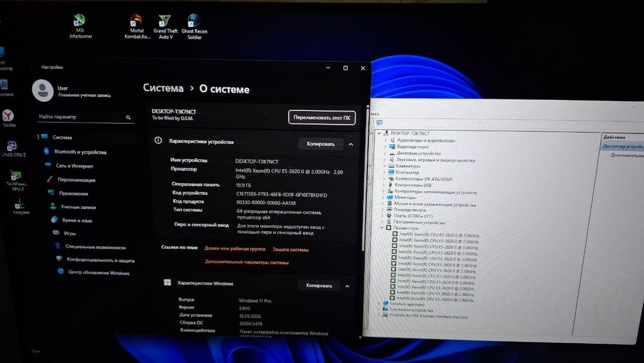Click the Найти параметр search field
This screenshot has height=363, width=644.
coord(85,117)
